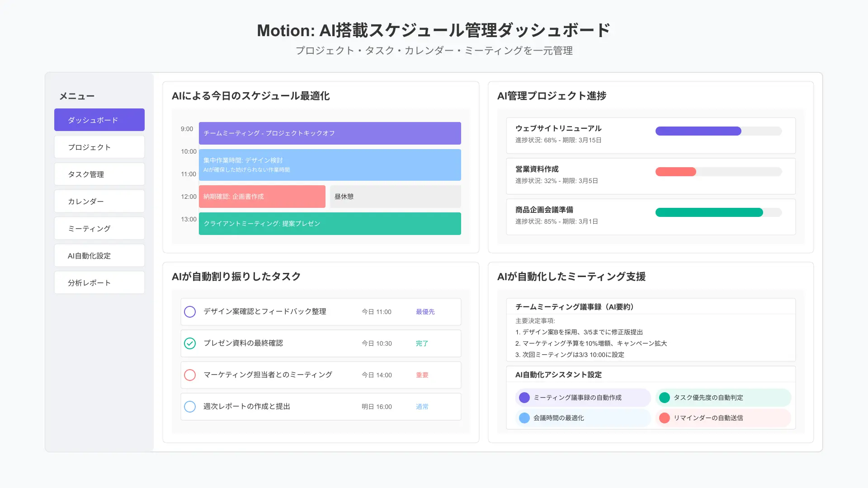Open the ダッシュボード menu item
The height and width of the screenshot is (488, 868).
(99, 120)
